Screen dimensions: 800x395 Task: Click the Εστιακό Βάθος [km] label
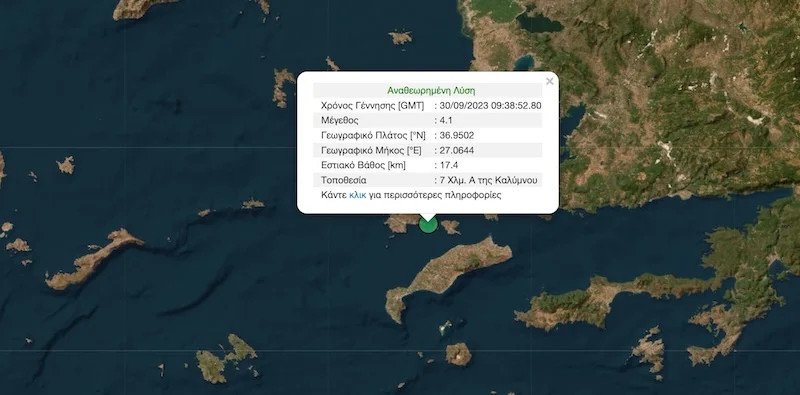(x=362, y=165)
